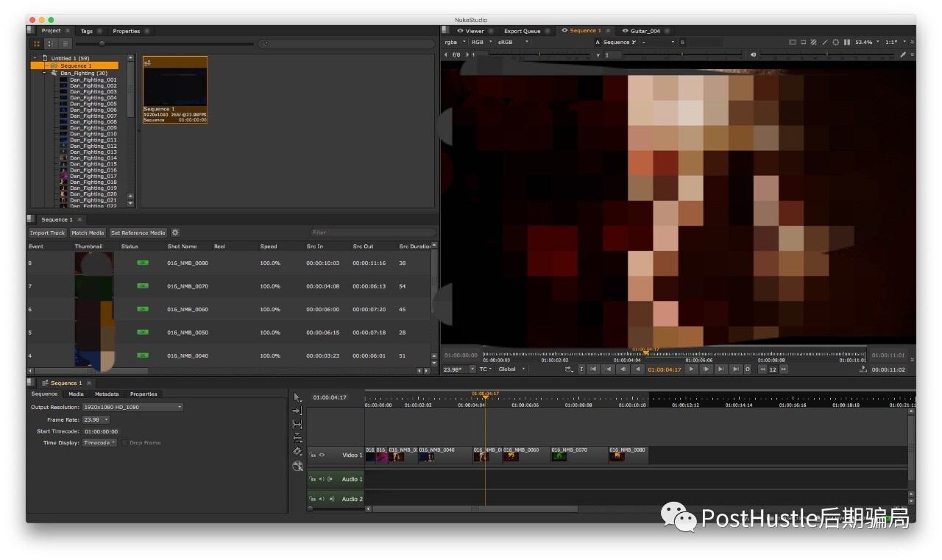Open the Output Resolution dropdown
Viewport: 942px width, 560px height.
[132, 407]
